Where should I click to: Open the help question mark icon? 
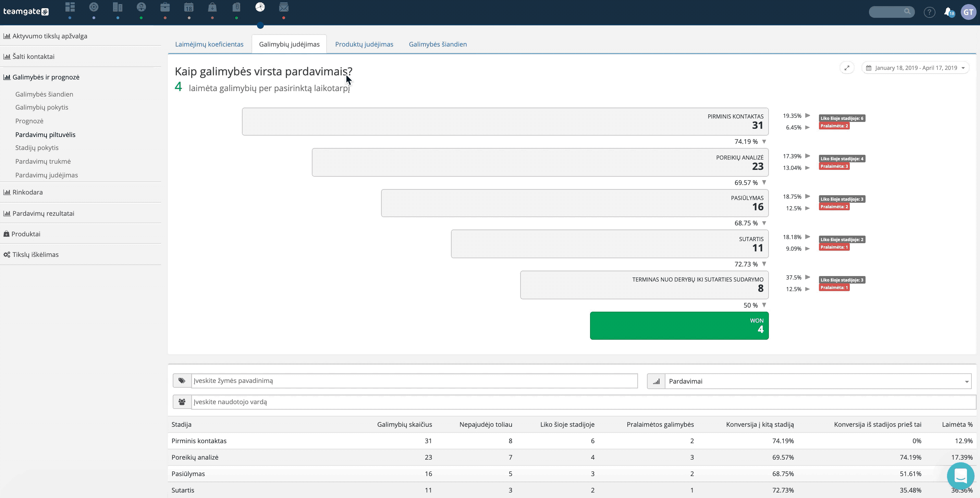pyautogui.click(x=929, y=12)
